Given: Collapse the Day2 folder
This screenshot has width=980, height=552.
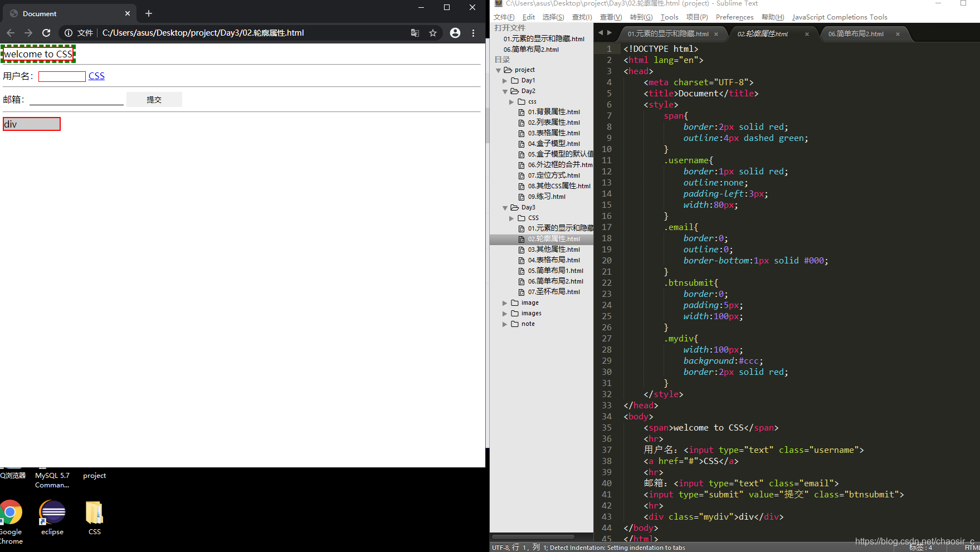Looking at the screenshot, I should 505,91.
